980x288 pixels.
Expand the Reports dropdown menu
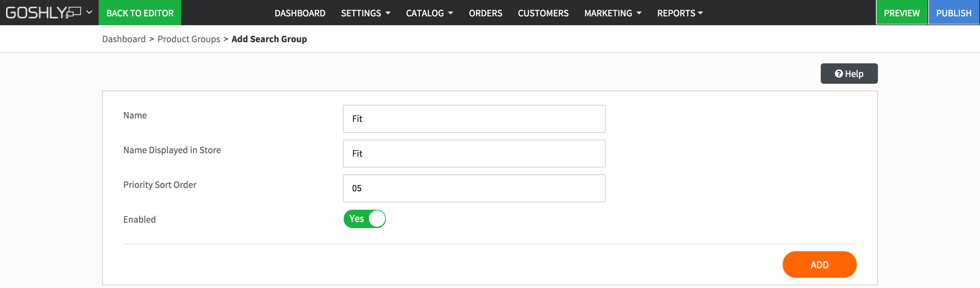pyautogui.click(x=680, y=13)
